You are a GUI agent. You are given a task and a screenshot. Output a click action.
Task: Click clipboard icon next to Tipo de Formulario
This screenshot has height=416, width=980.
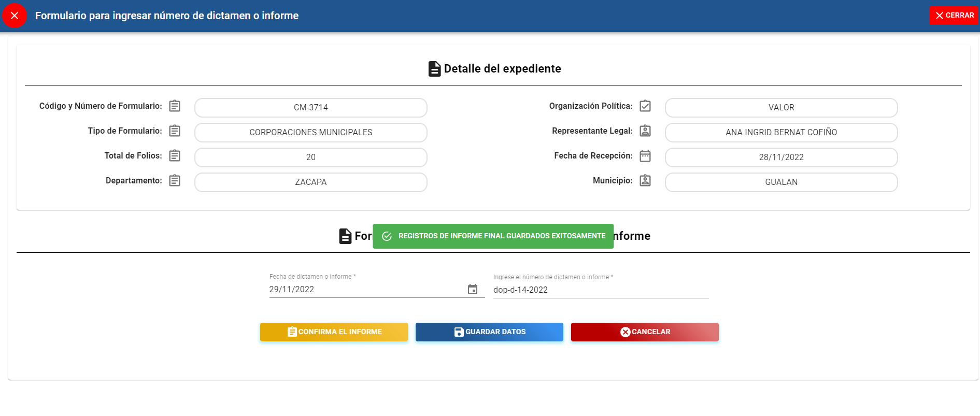[x=175, y=131]
